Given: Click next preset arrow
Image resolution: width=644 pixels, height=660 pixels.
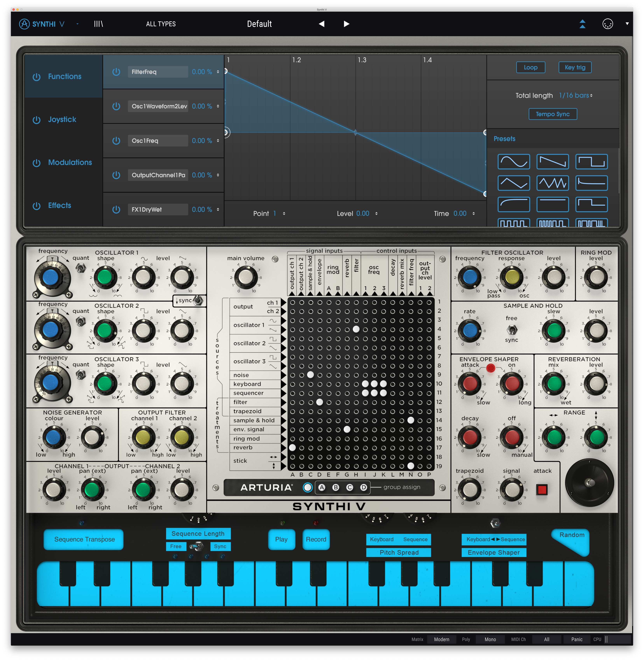Looking at the screenshot, I should [x=346, y=24].
